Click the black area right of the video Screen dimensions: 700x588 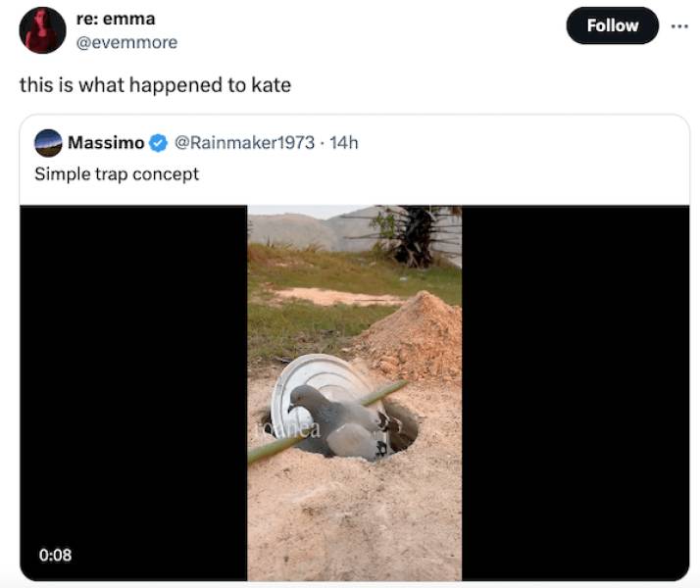click(x=575, y=392)
